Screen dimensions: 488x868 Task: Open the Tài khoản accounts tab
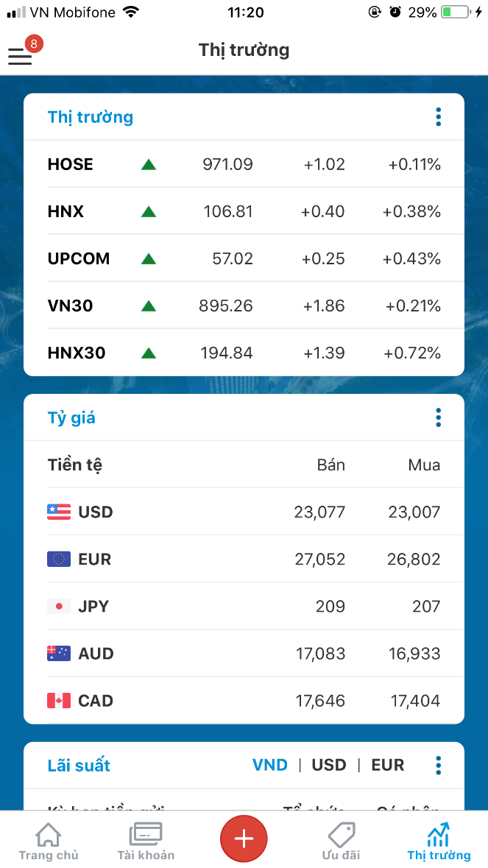point(146,841)
